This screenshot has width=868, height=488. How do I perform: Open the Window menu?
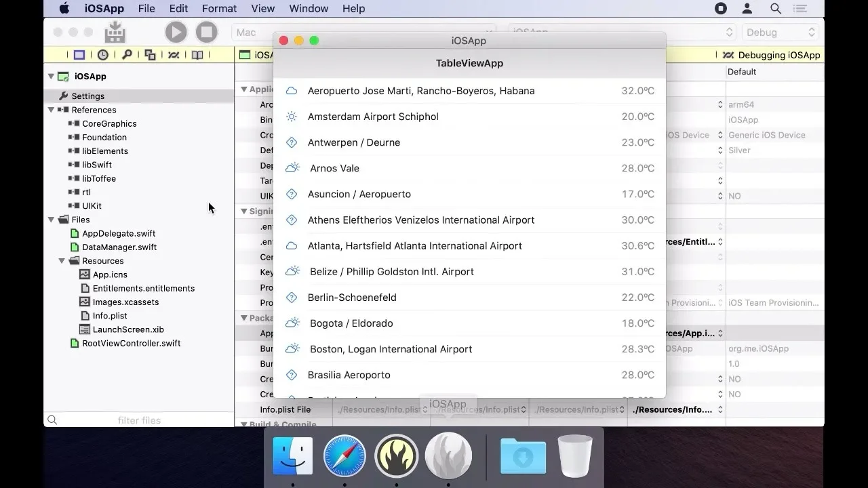click(309, 8)
